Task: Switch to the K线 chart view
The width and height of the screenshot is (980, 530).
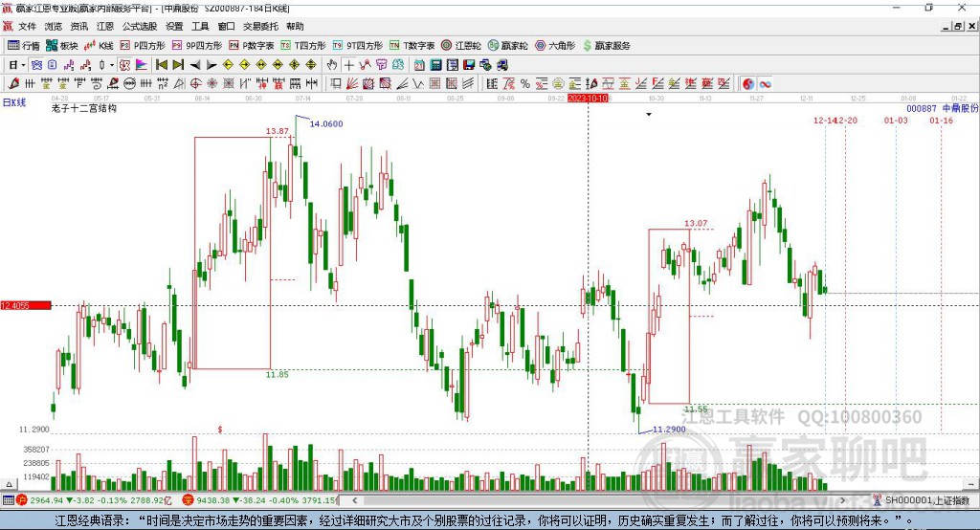Action: pos(99,46)
